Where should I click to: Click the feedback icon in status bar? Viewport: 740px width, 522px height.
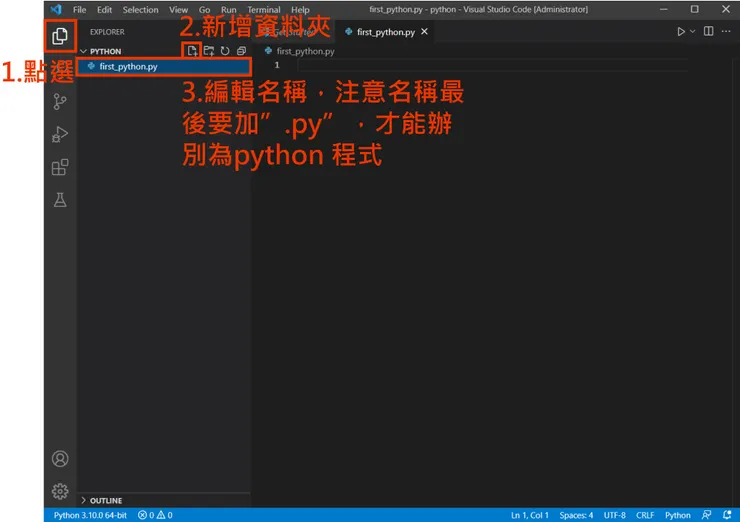(x=706, y=515)
